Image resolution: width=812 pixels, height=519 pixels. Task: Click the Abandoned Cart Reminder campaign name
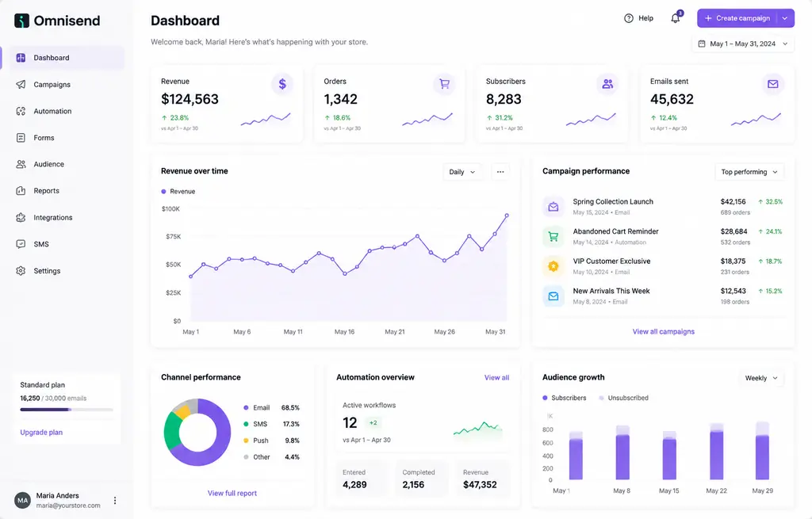coord(615,231)
